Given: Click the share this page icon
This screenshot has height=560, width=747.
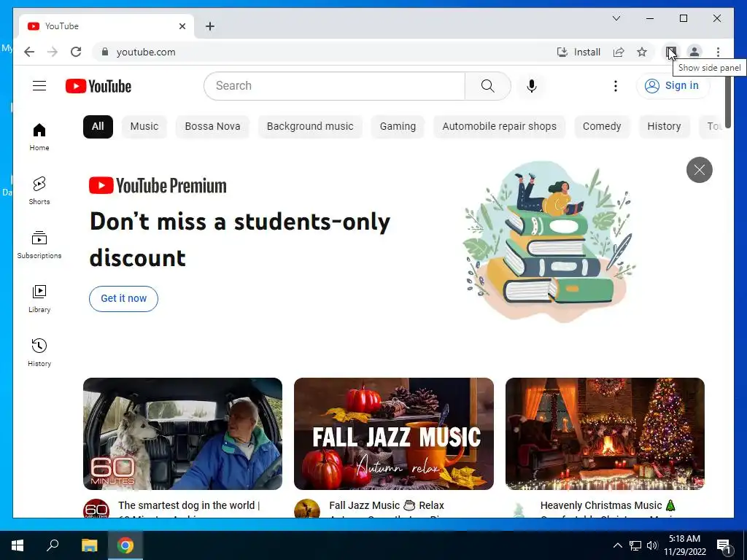Looking at the screenshot, I should [619, 52].
